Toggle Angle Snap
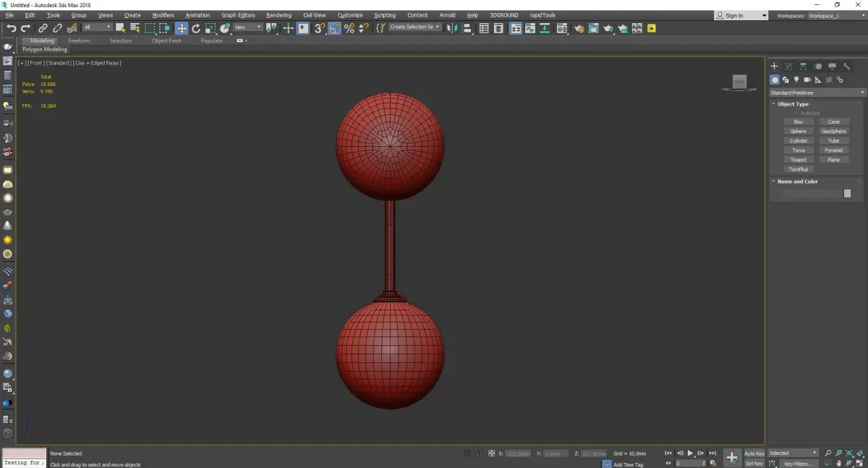 (x=335, y=28)
